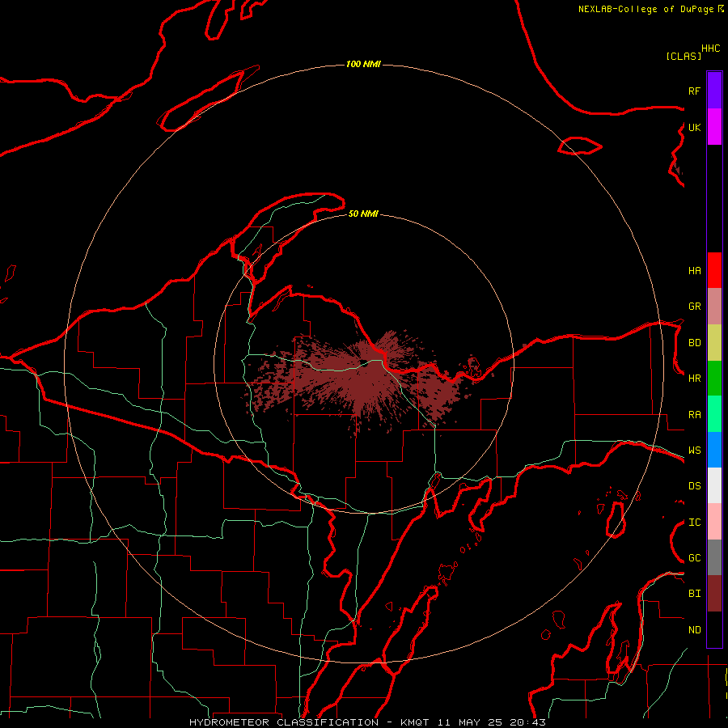Viewport: 728px width, 728px height.
Task: Click the [CLAS] units label
Action: pos(684,57)
